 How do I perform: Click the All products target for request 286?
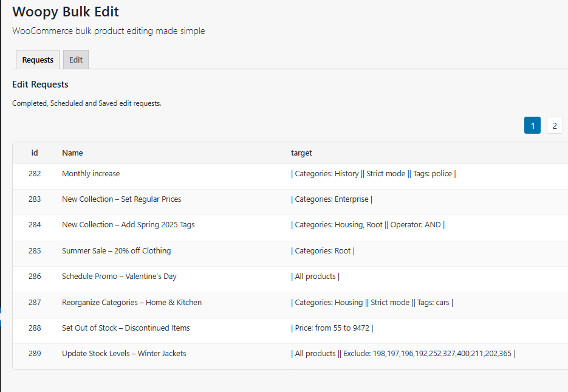coord(315,276)
